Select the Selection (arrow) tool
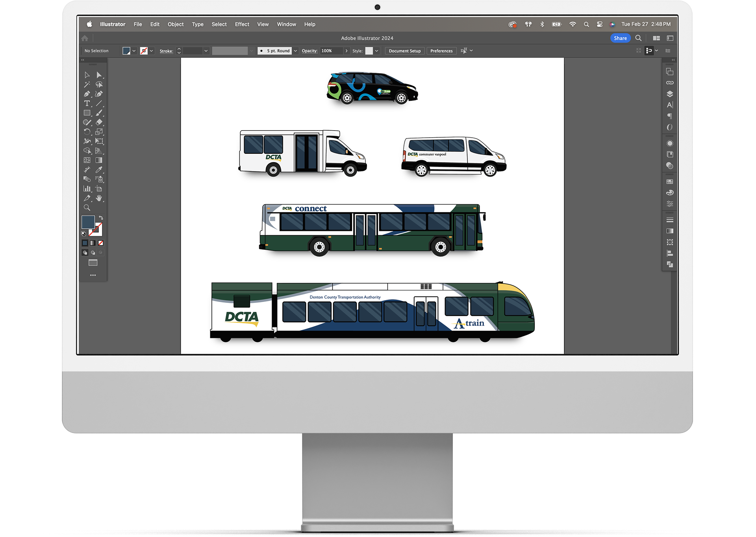Image resolution: width=756 pixels, height=537 pixels. (x=87, y=75)
